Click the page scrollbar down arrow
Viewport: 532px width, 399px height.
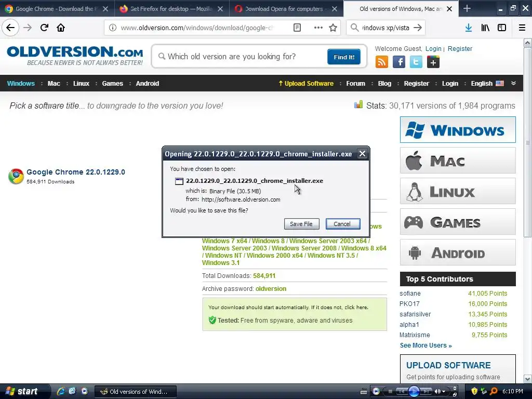click(528, 379)
